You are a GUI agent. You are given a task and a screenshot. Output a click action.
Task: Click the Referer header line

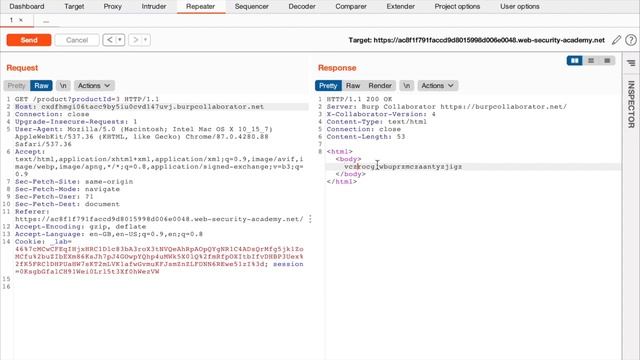(159, 216)
